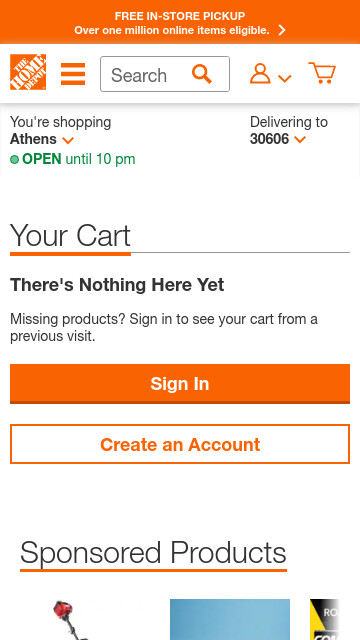The height and width of the screenshot is (640, 360).
Task: Open the account profile icon
Action: [x=260, y=73]
